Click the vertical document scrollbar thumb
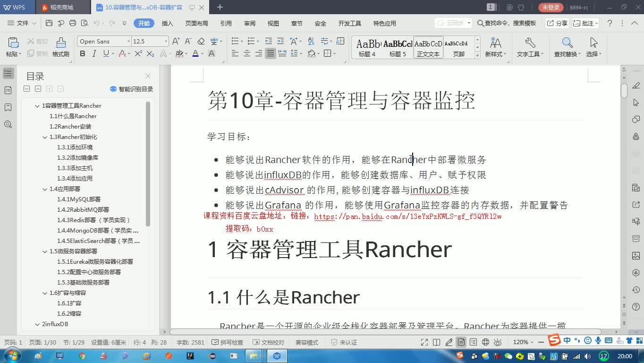 pyautogui.click(x=624, y=90)
